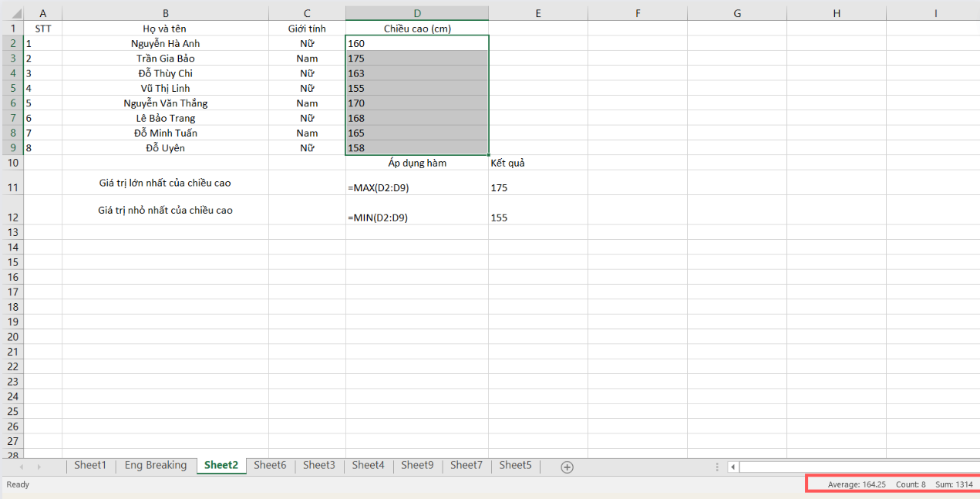Add a new sheet with plus icon
Screen dimensions: 980x499
pyautogui.click(x=567, y=467)
